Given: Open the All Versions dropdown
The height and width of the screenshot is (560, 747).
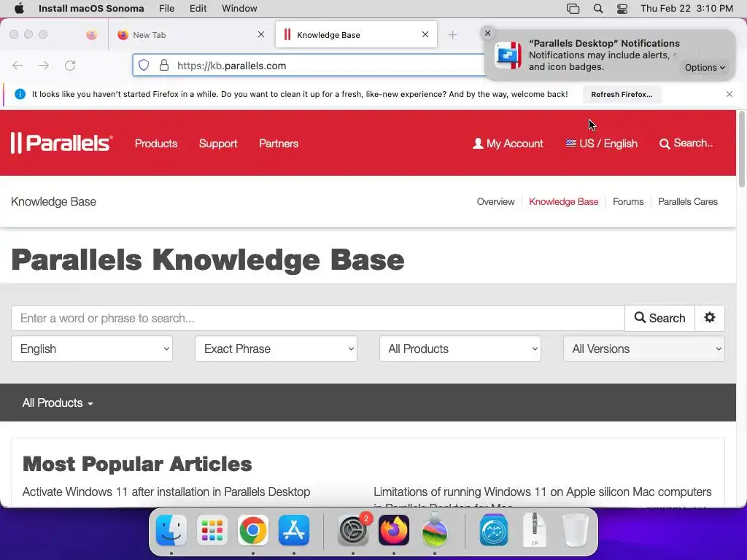Looking at the screenshot, I should [x=644, y=349].
